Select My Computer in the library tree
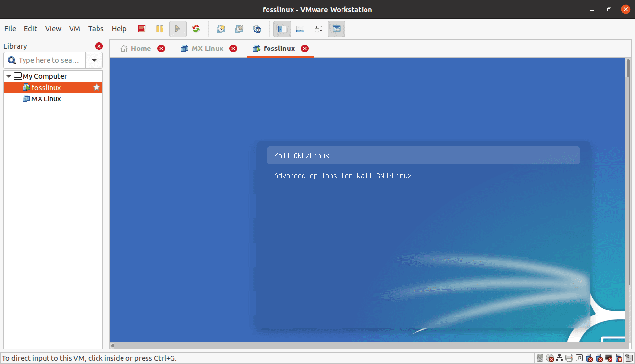 pyautogui.click(x=45, y=76)
